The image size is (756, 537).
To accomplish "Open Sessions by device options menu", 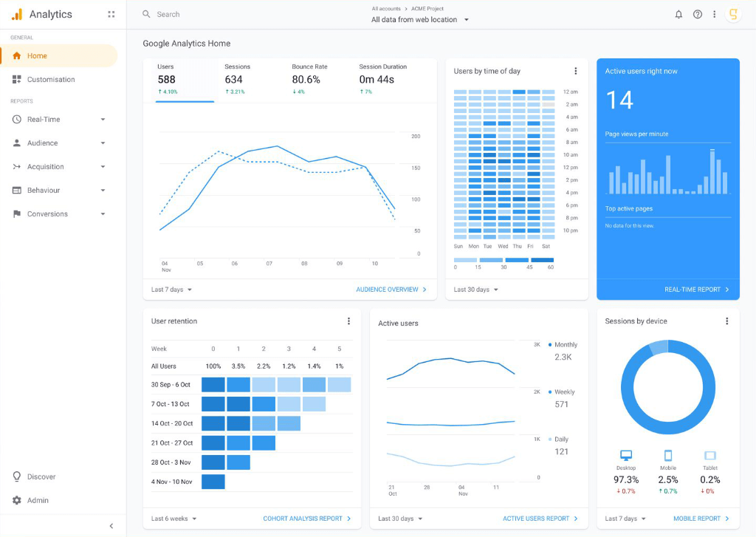I will pos(726,321).
